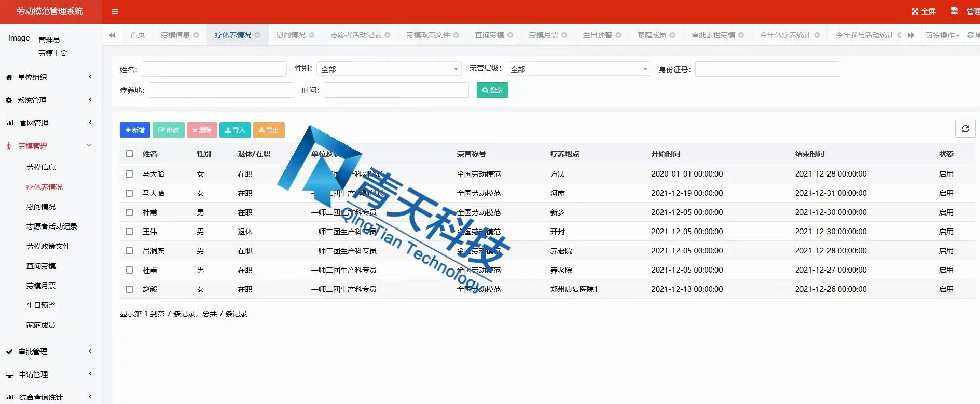Check the 方法 row checkbox for 马大哈
Image resolution: width=980 pixels, height=404 pixels.
point(129,174)
